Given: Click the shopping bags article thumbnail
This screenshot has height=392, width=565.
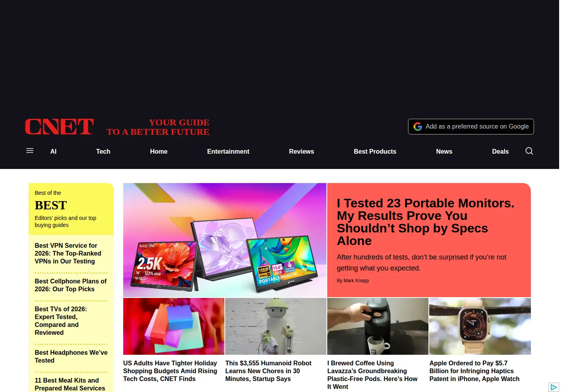Looking at the screenshot, I should point(174,326).
